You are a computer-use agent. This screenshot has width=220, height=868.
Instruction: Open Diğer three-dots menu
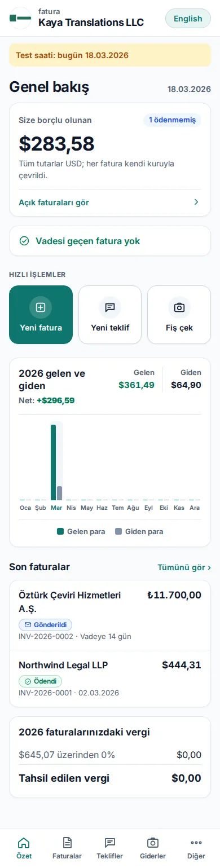[x=196, y=843]
